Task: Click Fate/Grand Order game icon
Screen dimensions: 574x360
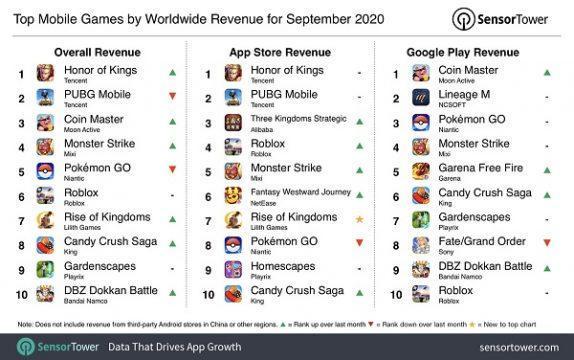Action: [x=421, y=245]
